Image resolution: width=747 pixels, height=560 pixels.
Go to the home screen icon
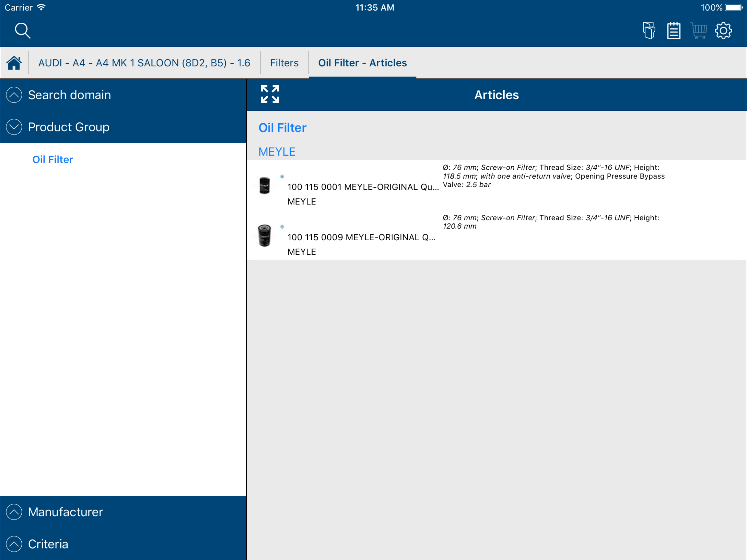14,63
